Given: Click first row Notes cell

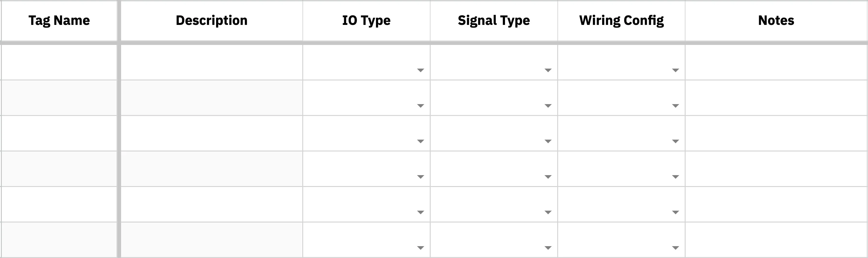Looking at the screenshot, I should click(776, 62).
